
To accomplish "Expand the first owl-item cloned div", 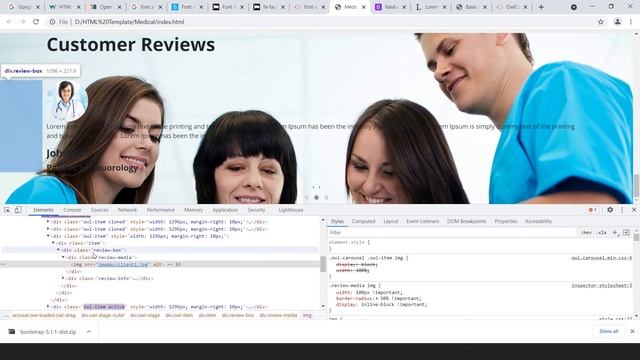I will [x=48, y=222].
